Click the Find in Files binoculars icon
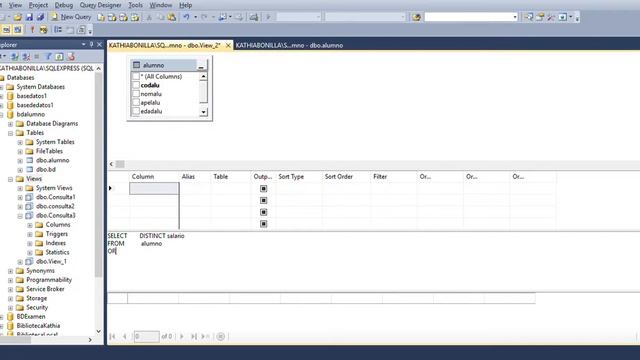Viewport: 640px width, 360px height. pos(416,17)
